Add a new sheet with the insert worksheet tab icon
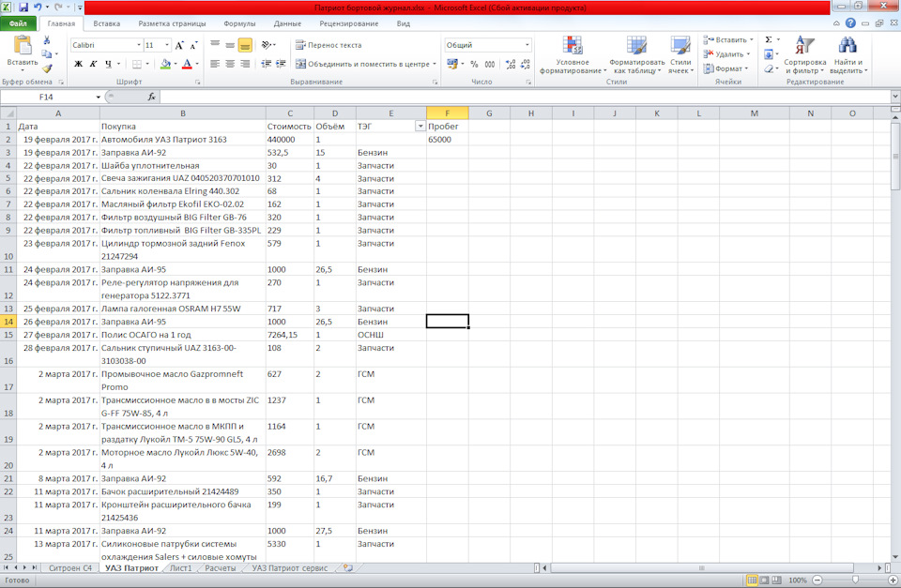The width and height of the screenshot is (901, 588). 347,568
